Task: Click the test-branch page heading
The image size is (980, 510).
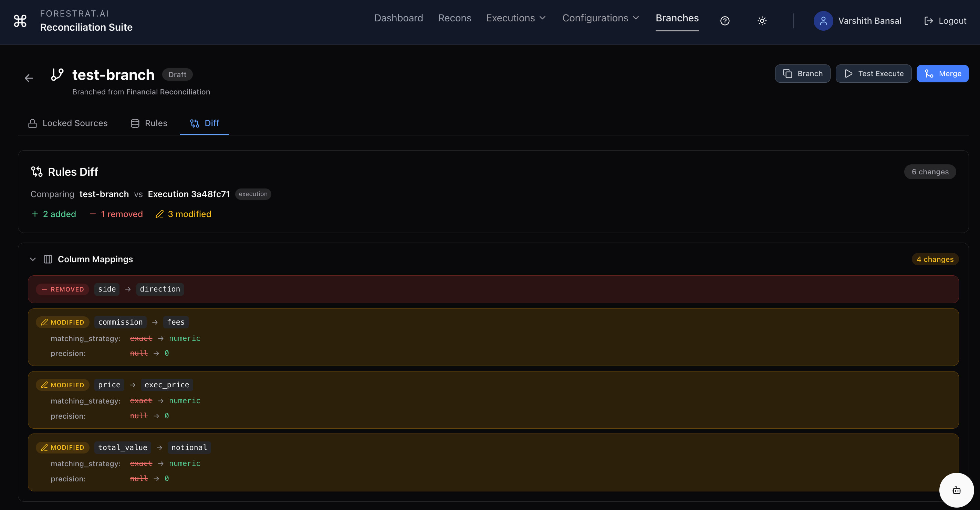Action: tap(113, 74)
